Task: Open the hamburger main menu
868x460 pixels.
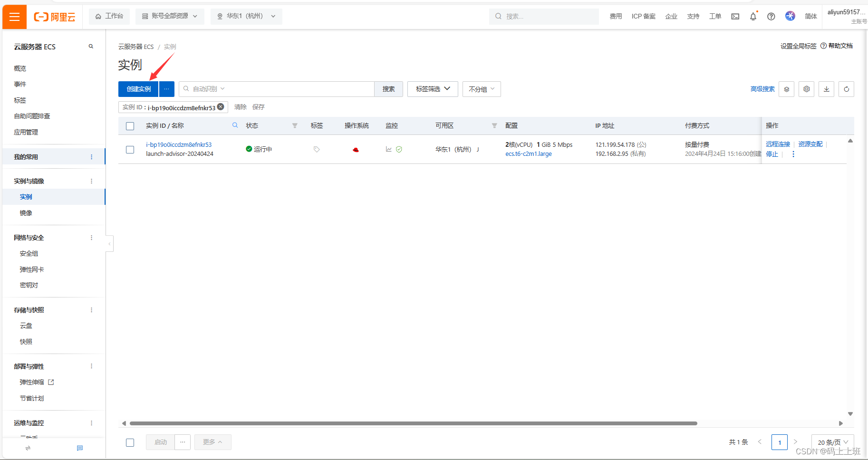Action: click(14, 17)
